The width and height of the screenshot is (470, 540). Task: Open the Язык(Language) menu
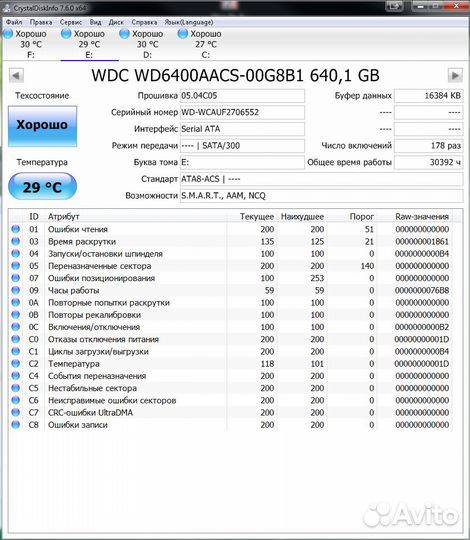189,22
